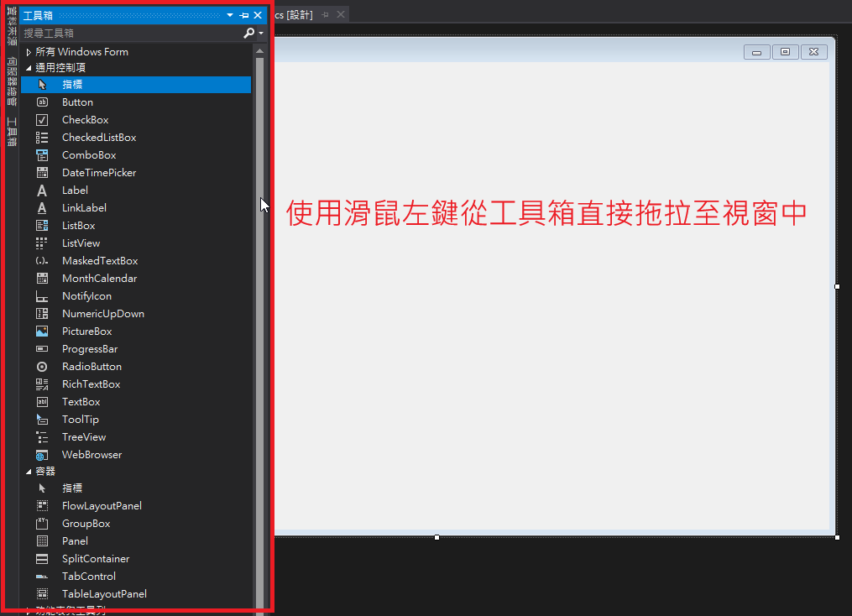Collapse the 通用控制項 group
The width and height of the screenshot is (852, 616).
[x=29, y=68]
